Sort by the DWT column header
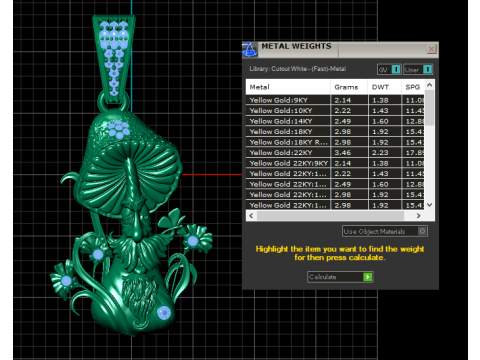This screenshot has width=480, height=360. pyautogui.click(x=385, y=87)
